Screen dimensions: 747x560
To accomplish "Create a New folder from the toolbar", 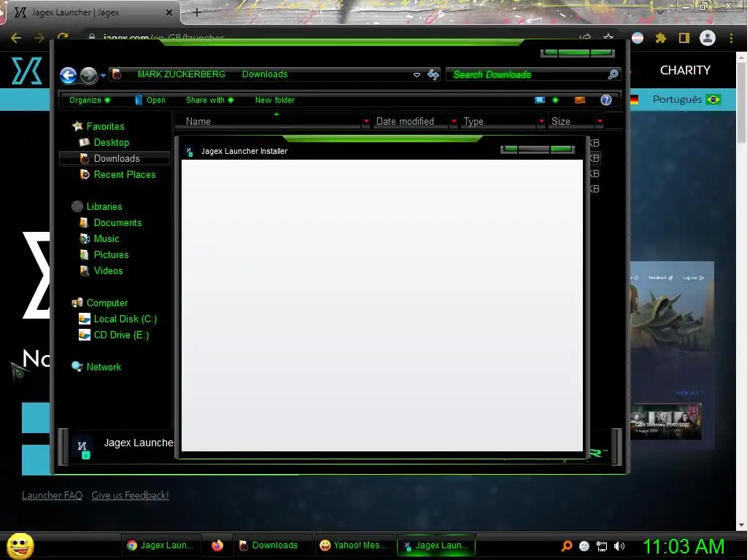I will click(x=275, y=100).
